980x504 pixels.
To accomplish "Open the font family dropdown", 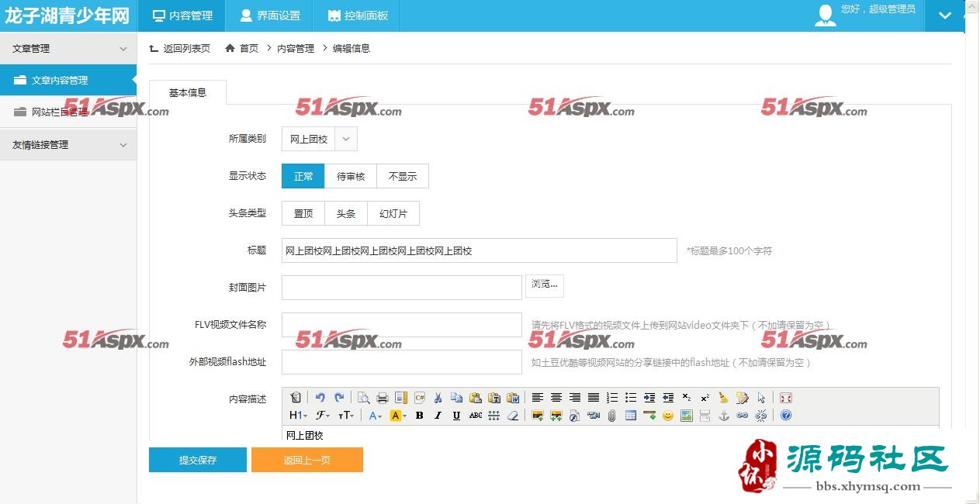I will [x=323, y=416].
